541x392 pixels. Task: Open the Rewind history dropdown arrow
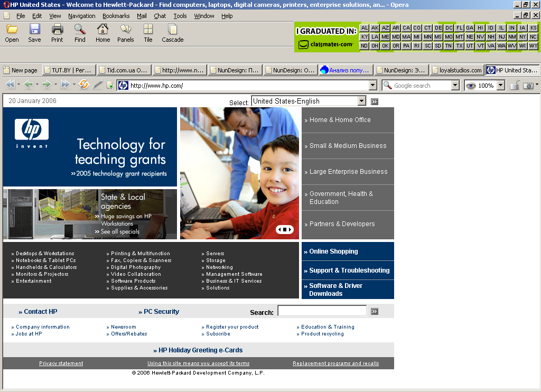[18, 84]
